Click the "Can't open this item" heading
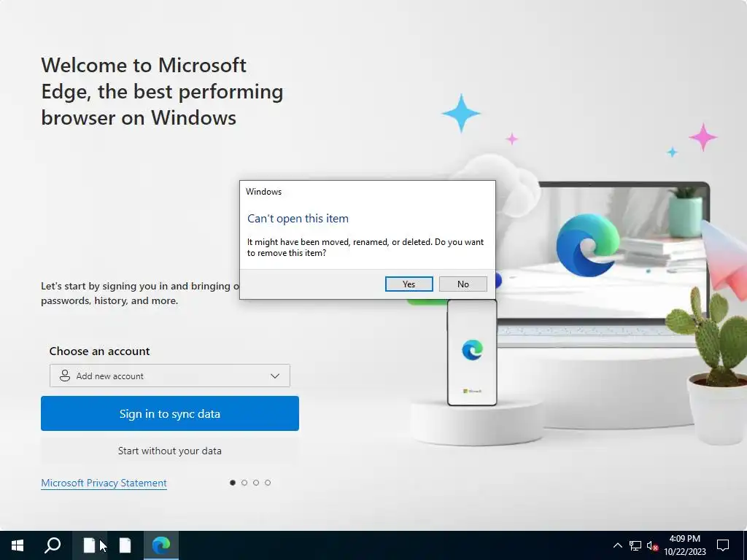The image size is (747, 560). pyautogui.click(x=298, y=219)
